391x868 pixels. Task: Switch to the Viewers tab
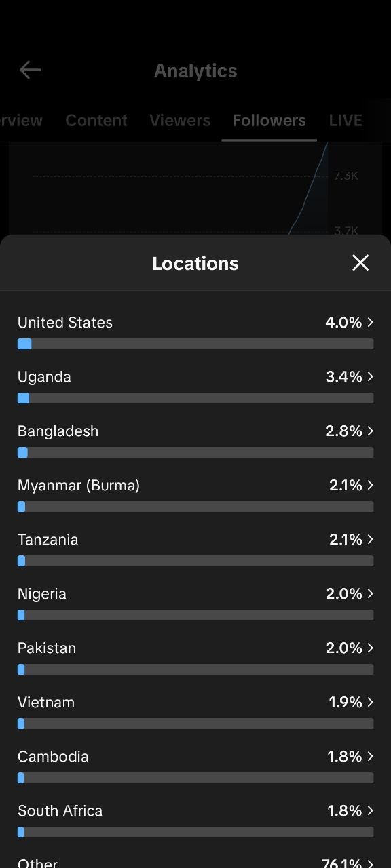pos(180,121)
